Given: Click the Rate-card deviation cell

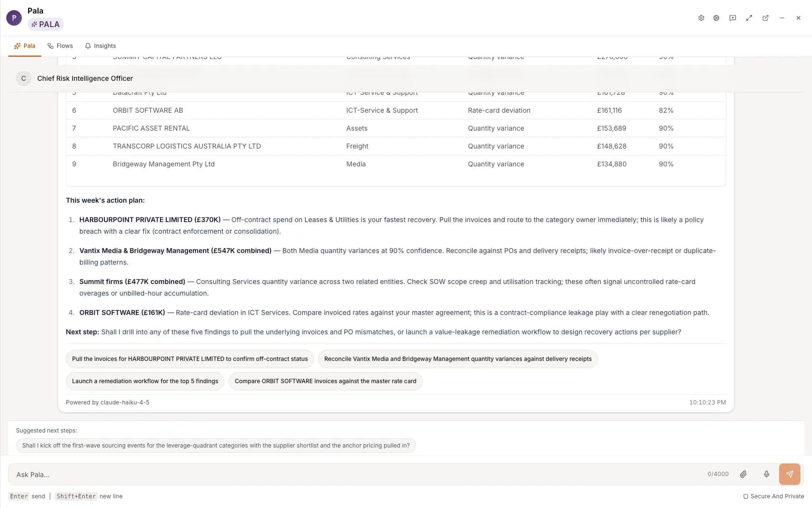Looking at the screenshot, I should 499,110.
